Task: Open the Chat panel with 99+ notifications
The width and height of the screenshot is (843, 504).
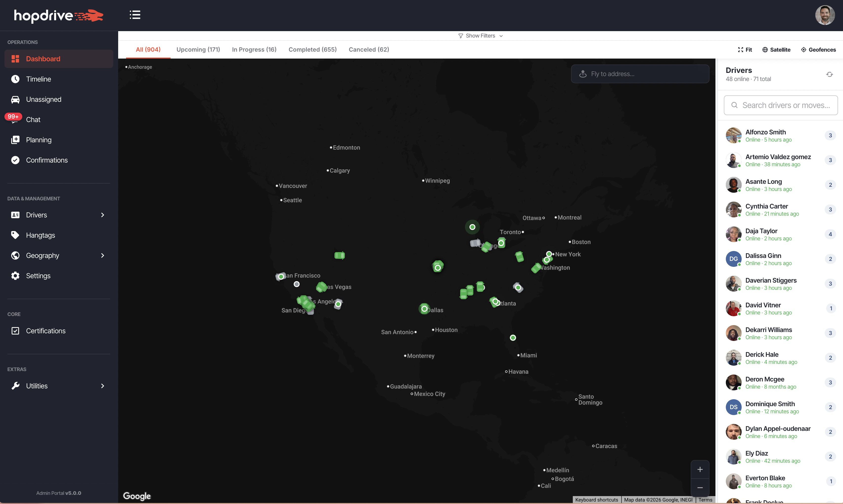Action: [33, 119]
